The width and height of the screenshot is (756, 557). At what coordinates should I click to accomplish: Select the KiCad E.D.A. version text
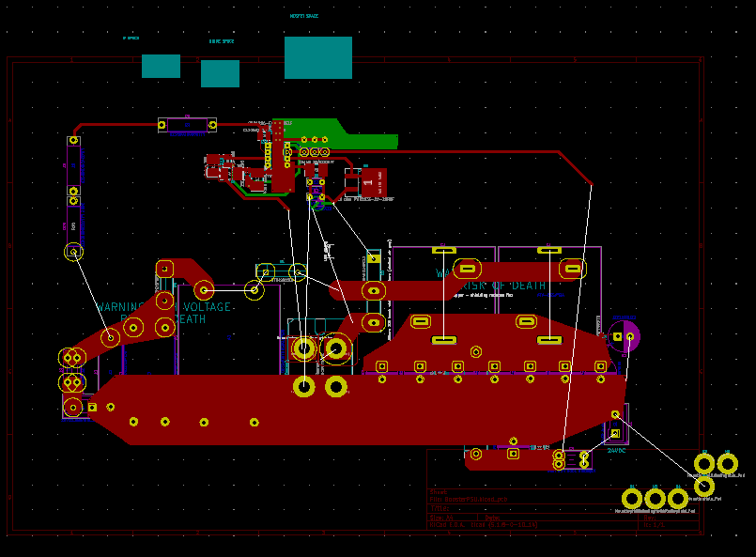[x=483, y=525]
